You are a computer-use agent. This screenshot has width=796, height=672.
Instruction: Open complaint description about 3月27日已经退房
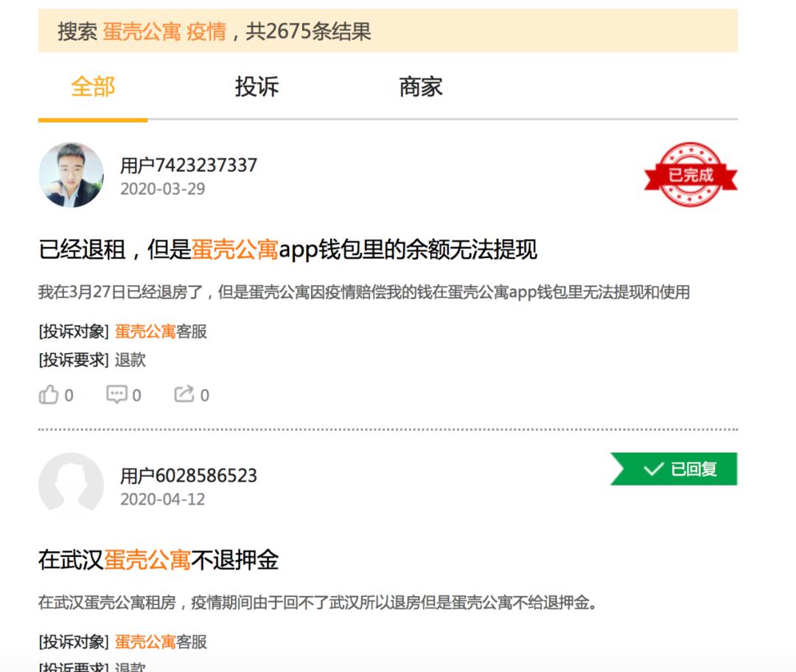pos(364,293)
